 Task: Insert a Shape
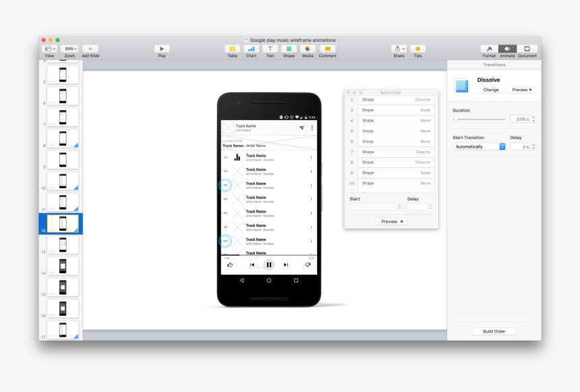[x=289, y=49]
